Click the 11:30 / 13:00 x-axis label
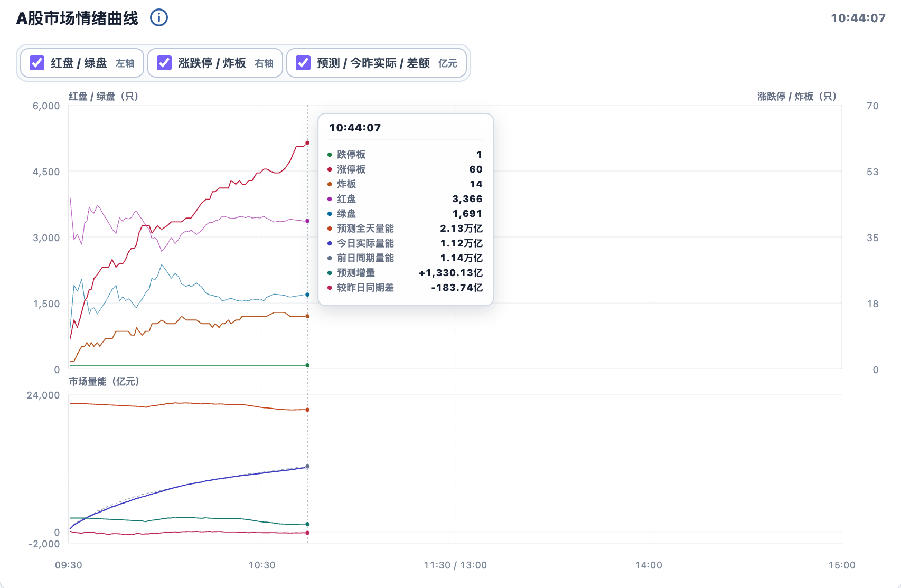Viewport: 901px width, 588px height. click(455, 565)
